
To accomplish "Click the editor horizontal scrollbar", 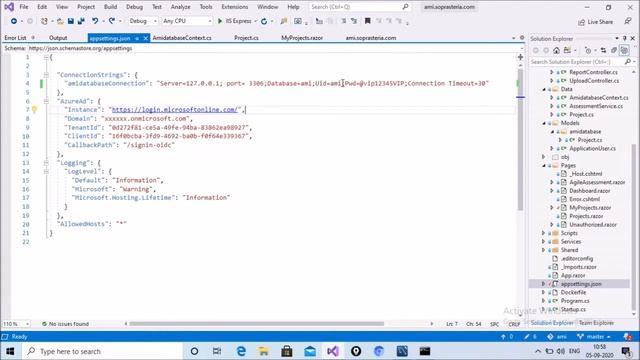I will pos(256,324).
